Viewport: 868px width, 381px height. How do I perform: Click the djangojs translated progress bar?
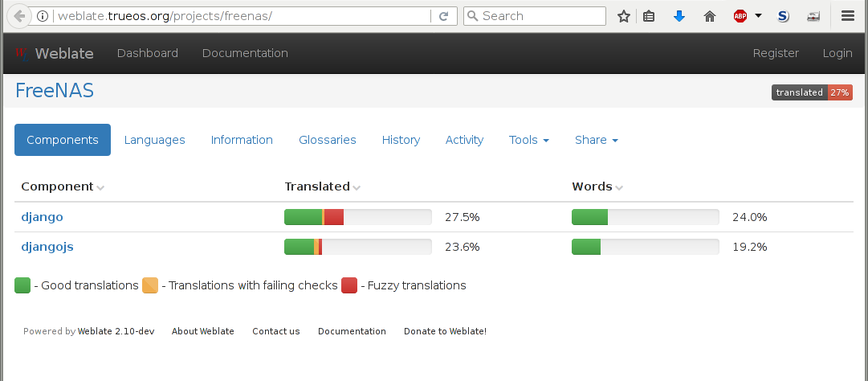(x=357, y=247)
